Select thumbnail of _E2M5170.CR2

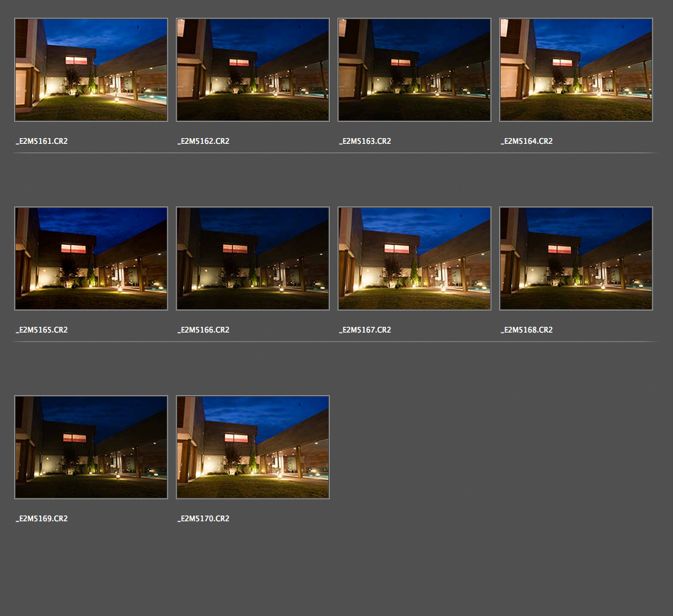click(253, 447)
